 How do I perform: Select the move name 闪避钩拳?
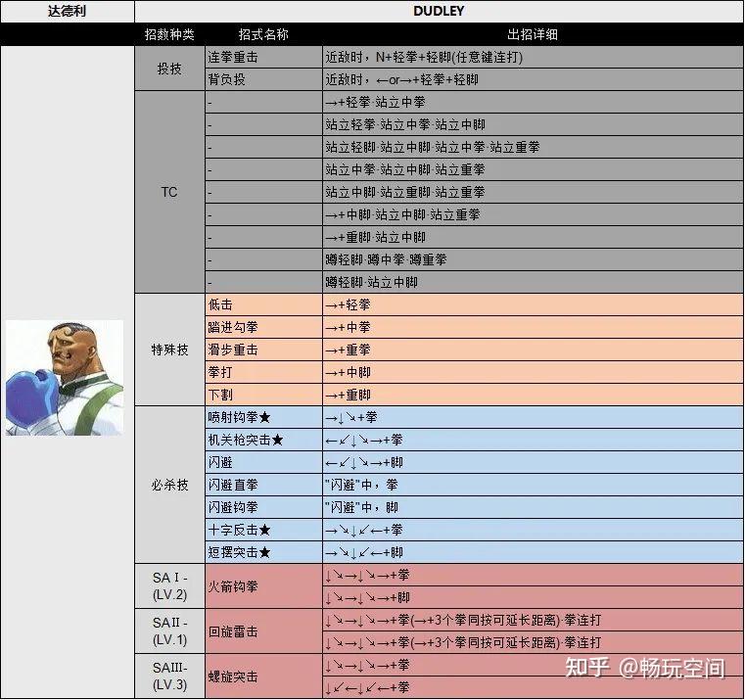click(x=233, y=507)
